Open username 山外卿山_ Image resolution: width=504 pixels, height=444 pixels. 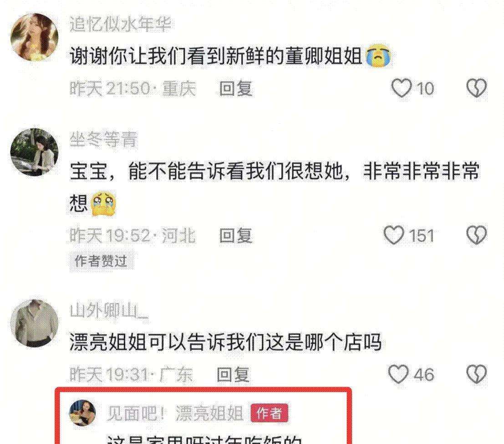click(x=109, y=311)
